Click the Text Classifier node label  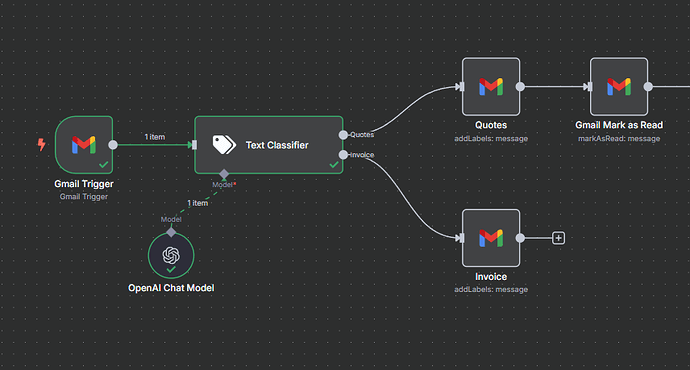point(277,145)
